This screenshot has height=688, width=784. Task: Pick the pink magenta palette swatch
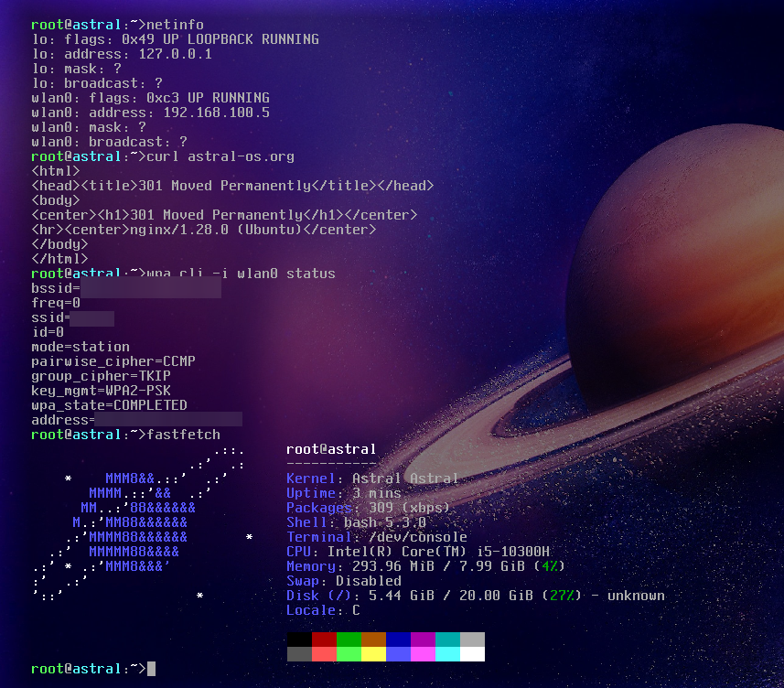[x=423, y=654]
